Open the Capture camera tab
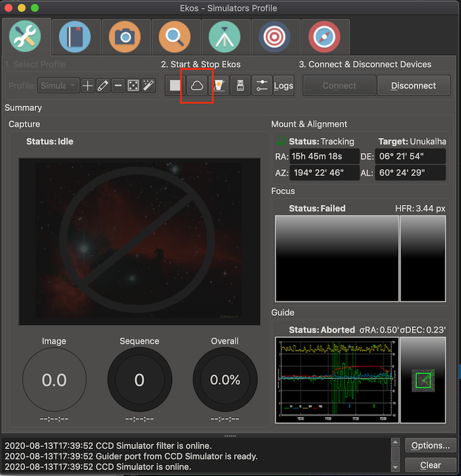 125,37
